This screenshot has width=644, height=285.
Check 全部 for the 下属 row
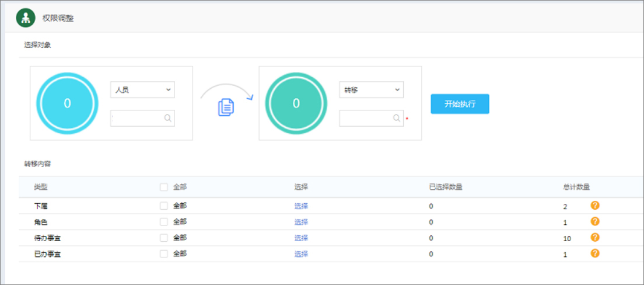(x=164, y=206)
